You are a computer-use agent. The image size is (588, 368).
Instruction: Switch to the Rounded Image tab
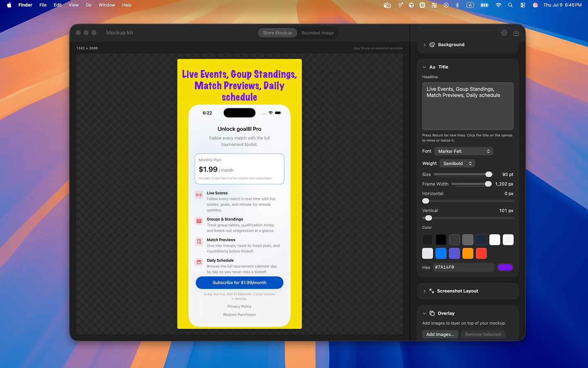(318, 33)
